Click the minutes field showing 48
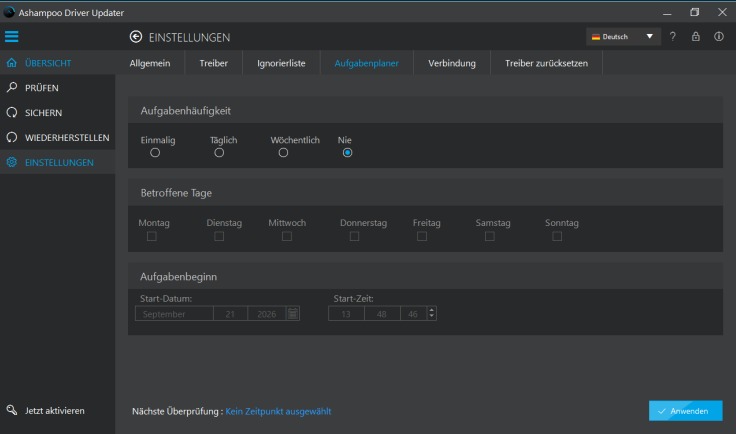Viewport: 736px width, 434px height. click(382, 314)
